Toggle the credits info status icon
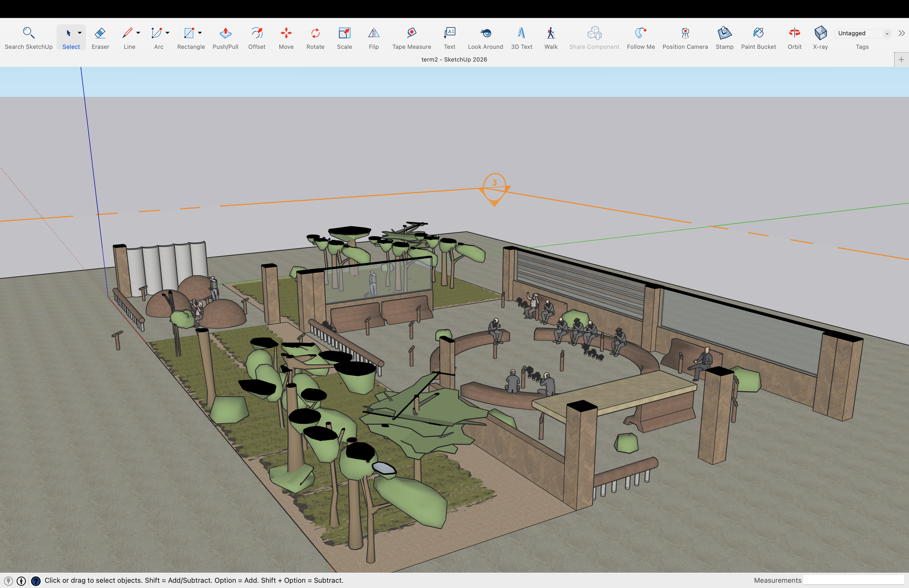This screenshot has width=909, height=588. tap(21, 581)
